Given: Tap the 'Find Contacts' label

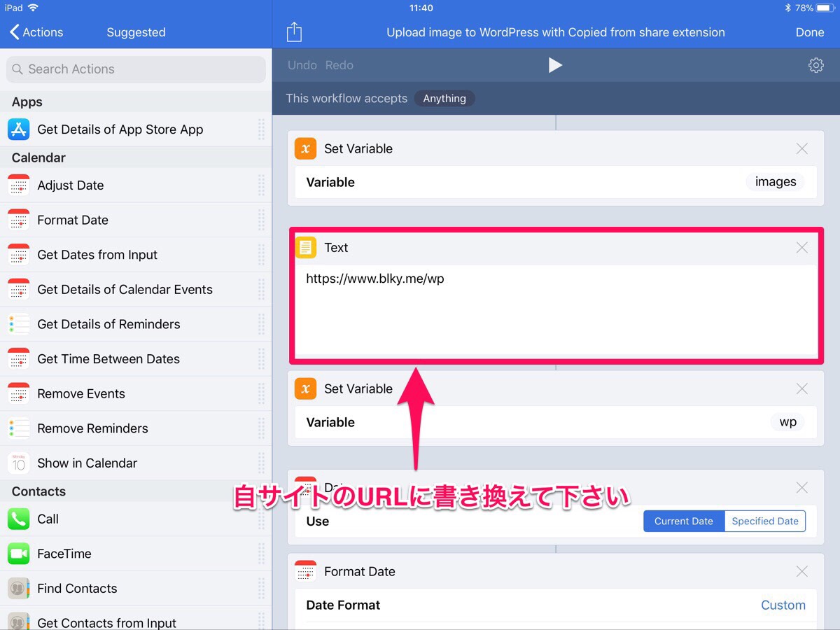Looking at the screenshot, I should (x=77, y=589).
